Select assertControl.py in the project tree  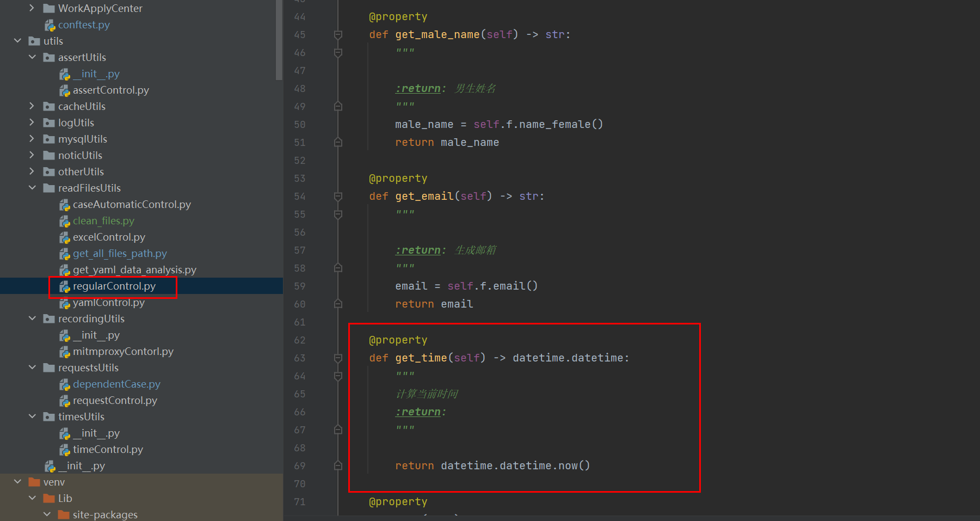click(111, 90)
